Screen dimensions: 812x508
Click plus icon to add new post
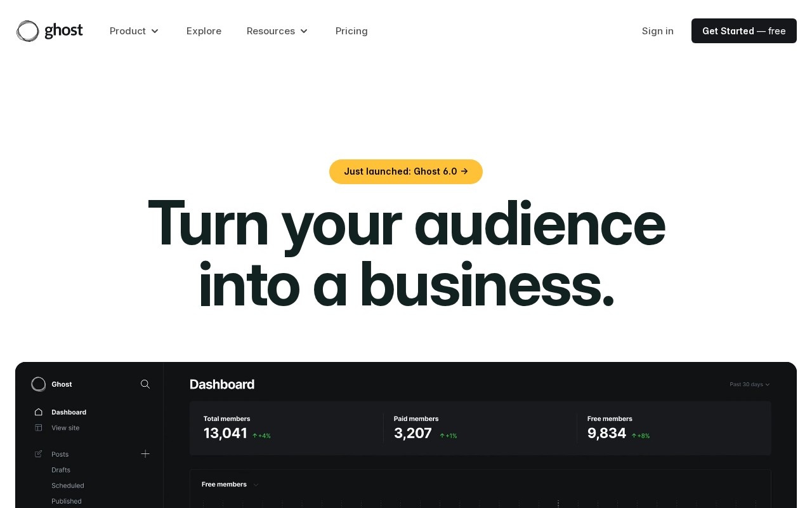(145, 453)
